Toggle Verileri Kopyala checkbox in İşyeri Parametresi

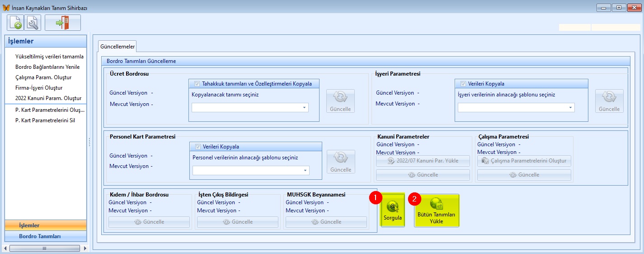coord(463,84)
